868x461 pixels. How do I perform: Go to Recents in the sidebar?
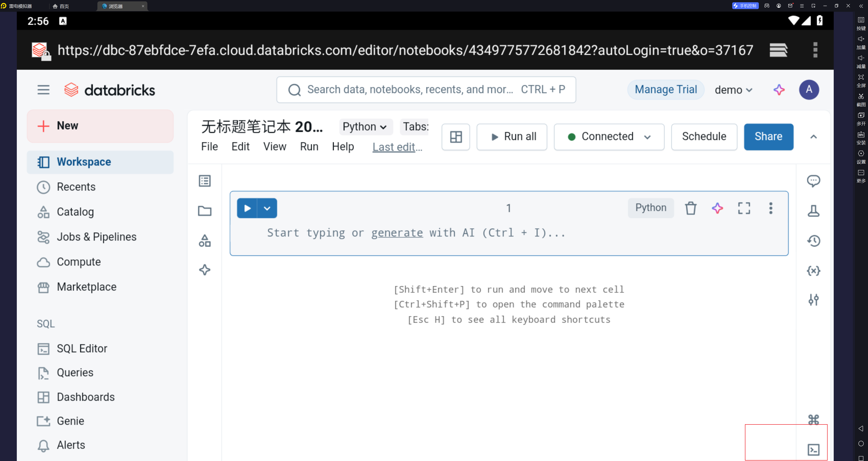coord(100,187)
